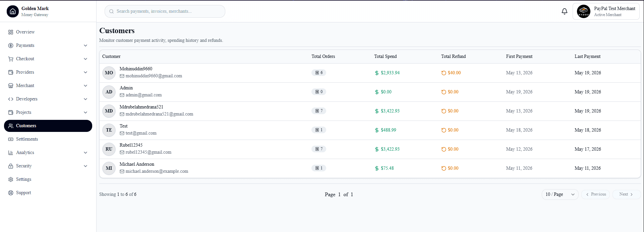The image size is (644, 232).
Task: Click the Settings gear icon in sidebar
Action: point(11,179)
